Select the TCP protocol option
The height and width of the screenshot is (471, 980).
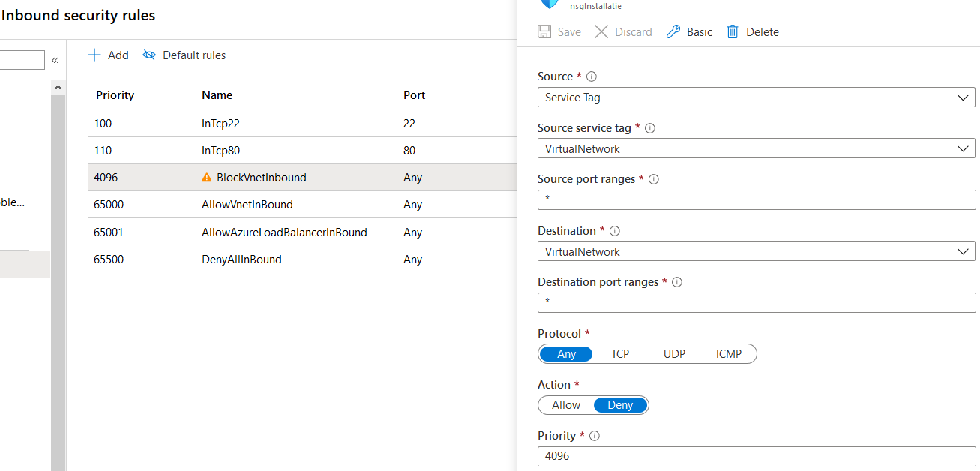[x=620, y=353]
